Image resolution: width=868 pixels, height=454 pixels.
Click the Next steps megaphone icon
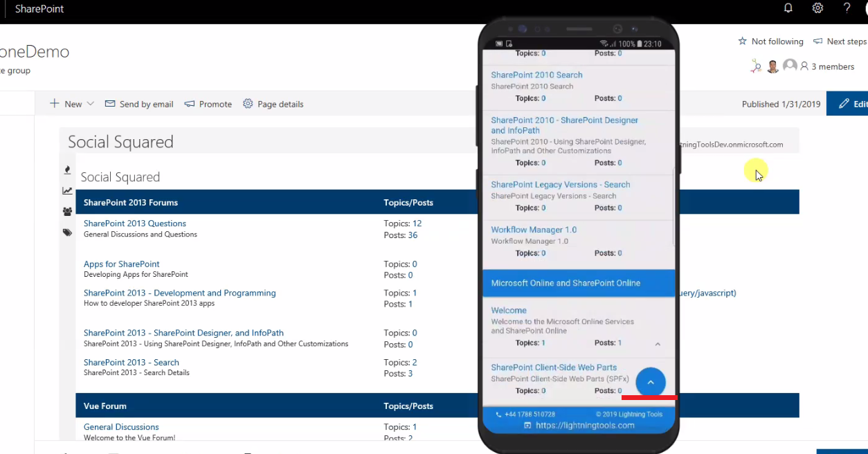coord(817,42)
